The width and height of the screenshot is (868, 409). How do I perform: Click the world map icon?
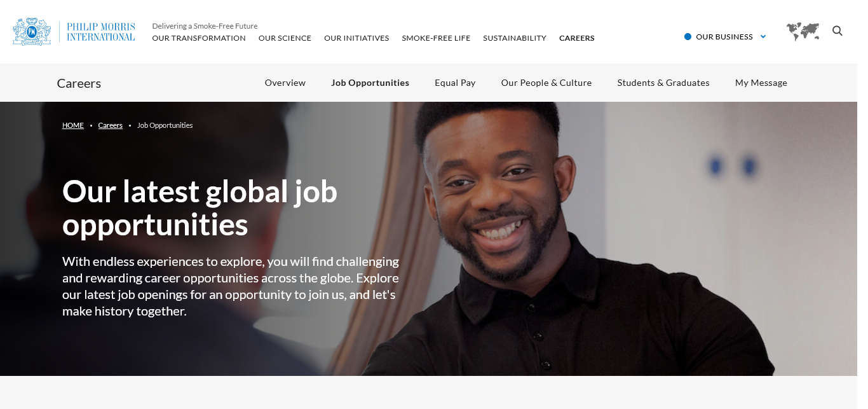803,32
